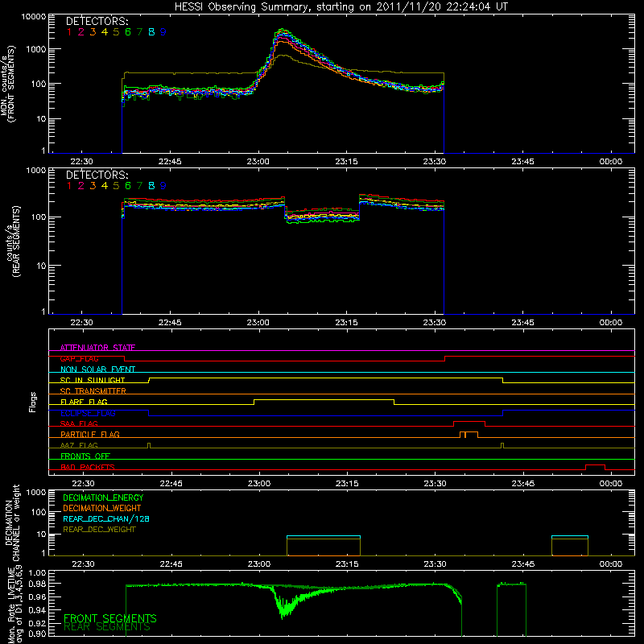Click magenta detector 2 in rear segments legend
644x644 pixels.
81,186
